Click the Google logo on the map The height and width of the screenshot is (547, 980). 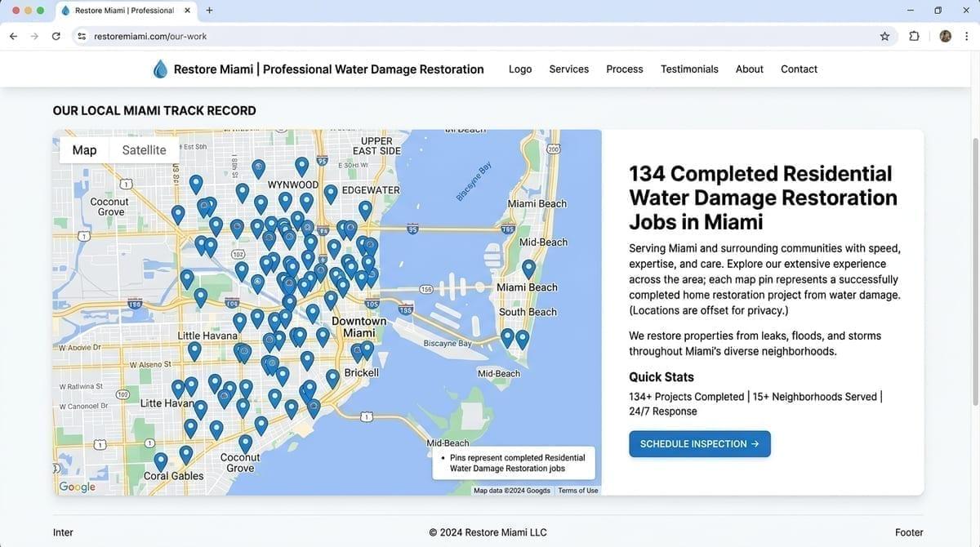coord(76,486)
